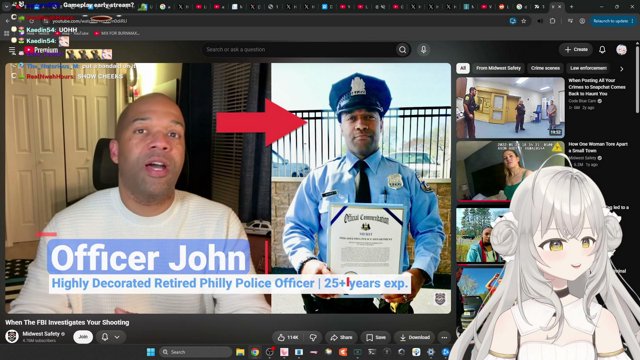Open 'When Posting All Your Crimes' title
Image resolution: width=640 pixels, height=360 pixels.
coord(597,87)
